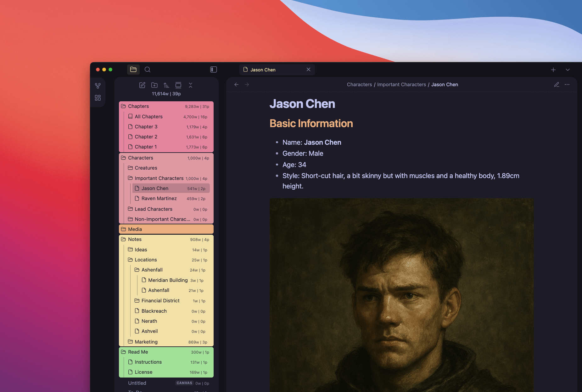Viewport: 582px width, 392px height.
Task: Create a new document with the compose icon
Action: tap(142, 85)
